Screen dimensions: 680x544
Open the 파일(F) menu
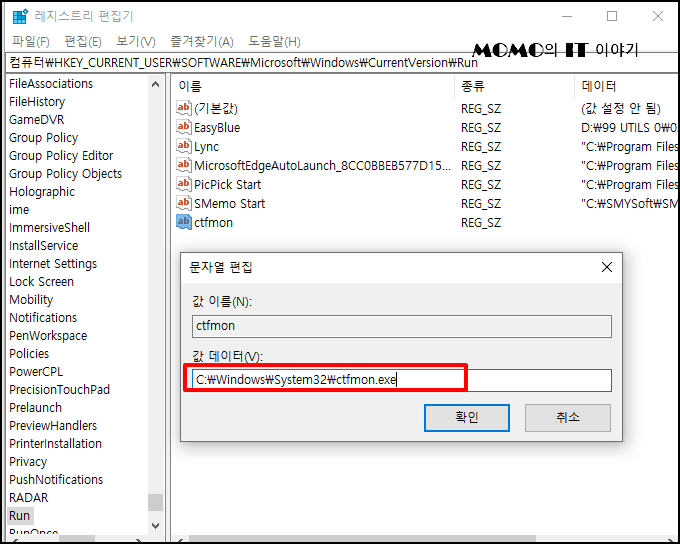tap(31, 42)
